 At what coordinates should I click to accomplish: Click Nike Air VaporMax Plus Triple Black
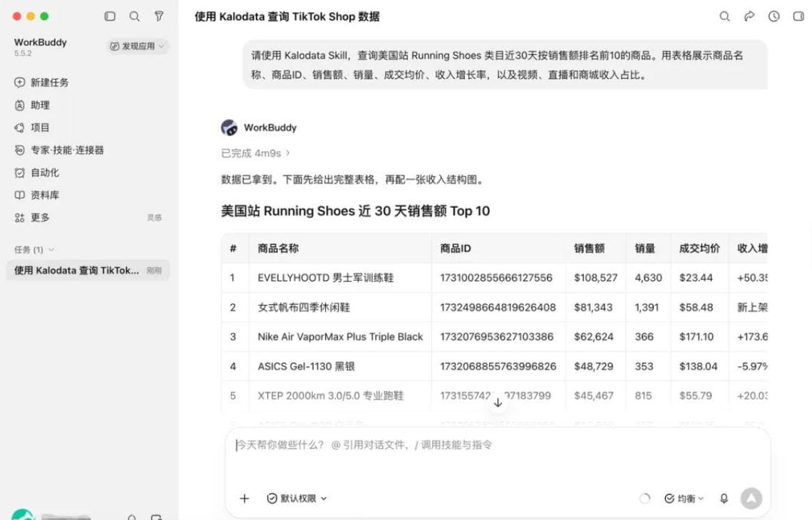340,337
